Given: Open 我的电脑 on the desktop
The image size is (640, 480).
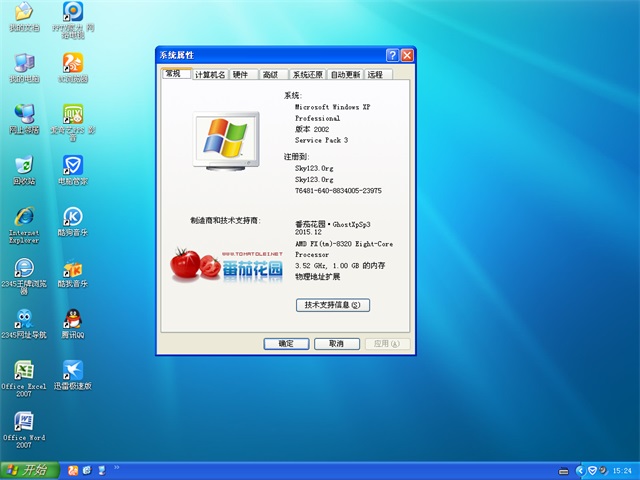Looking at the screenshot, I should click(24, 62).
